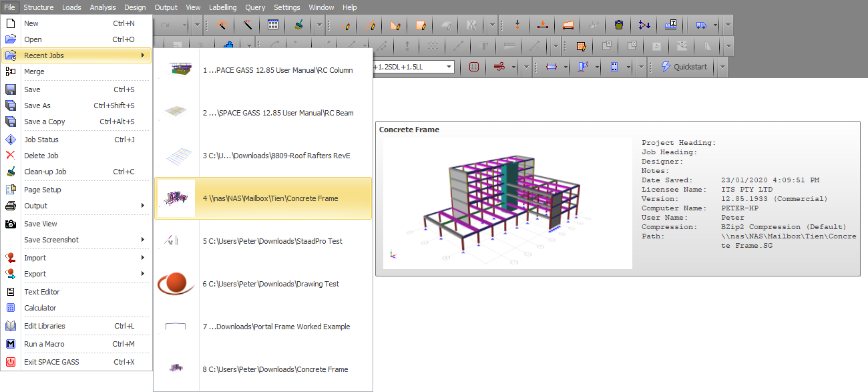Image resolution: width=868 pixels, height=392 pixels.
Task: Click the node load arrow toolbar icon
Action: tap(517, 25)
